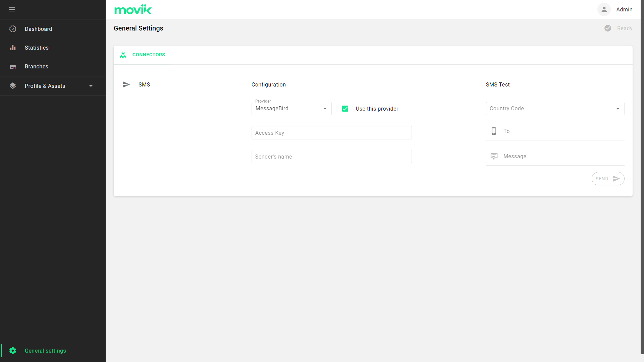Viewport: 644px width, 362px height.
Task: Click the SMS paper plane icon
Action: (x=126, y=84)
